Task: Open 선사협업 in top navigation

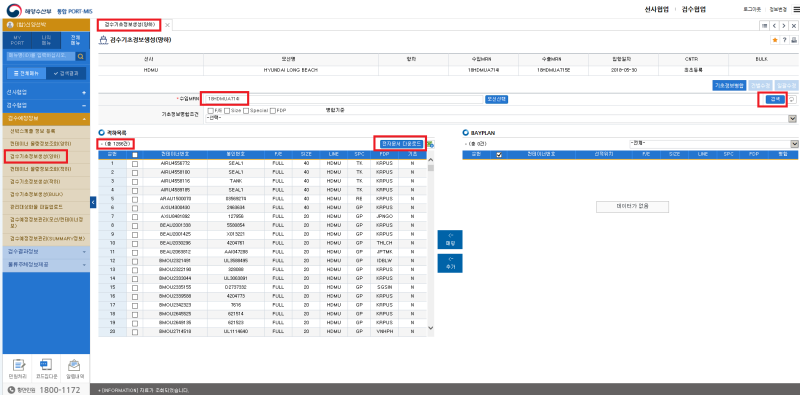Action: tap(656, 10)
